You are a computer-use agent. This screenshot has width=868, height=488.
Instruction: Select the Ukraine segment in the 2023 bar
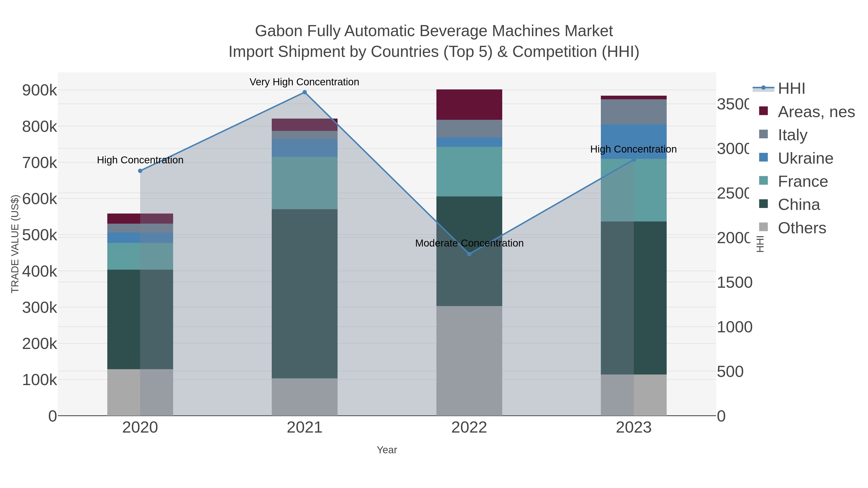[x=634, y=141]
